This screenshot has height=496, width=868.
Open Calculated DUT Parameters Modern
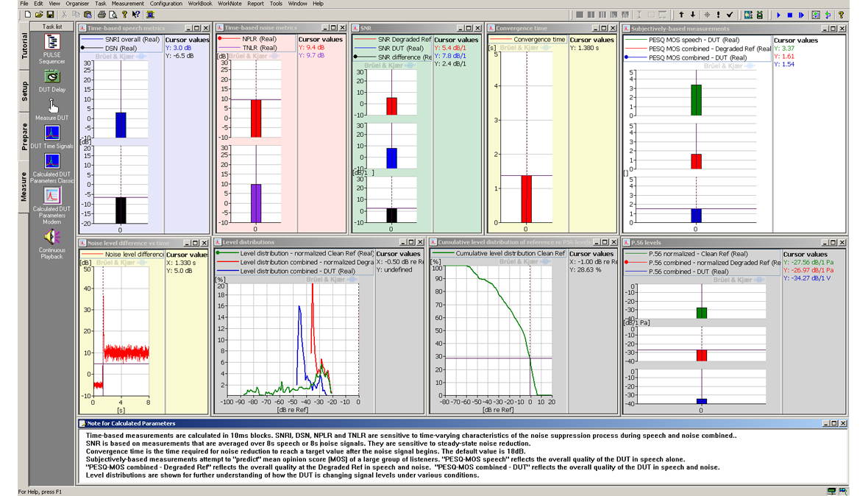[51, 196]
